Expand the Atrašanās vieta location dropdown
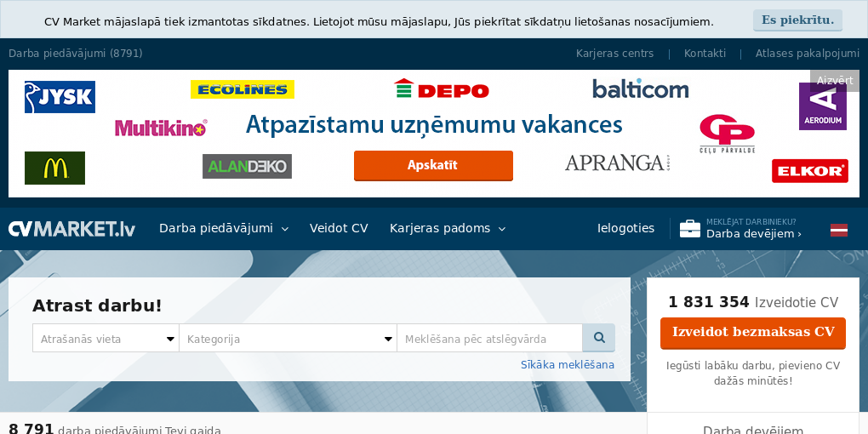868x434 pixels. point(106,338)
